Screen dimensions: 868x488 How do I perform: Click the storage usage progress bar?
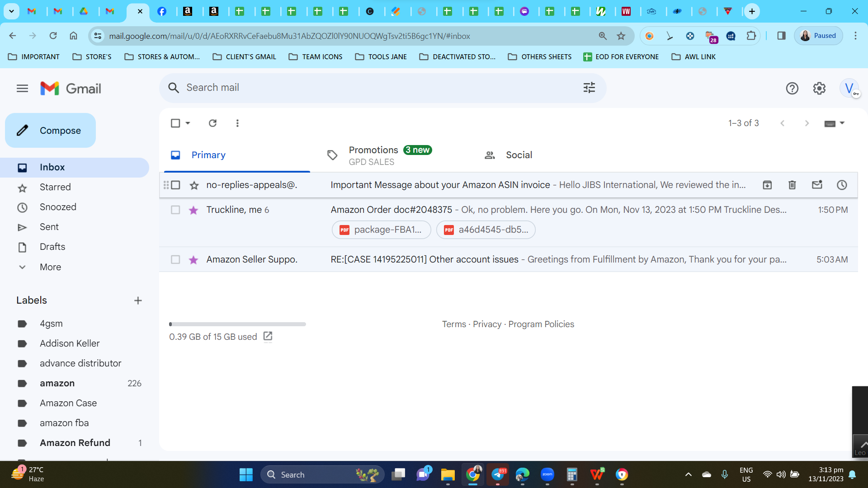tap(237, 324)
